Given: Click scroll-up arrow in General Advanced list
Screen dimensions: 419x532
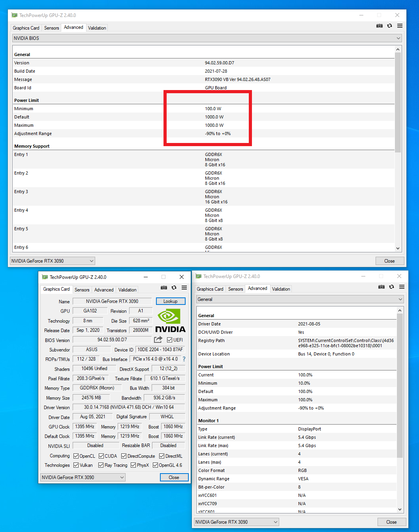Looking at the screenshot, I should (x=400, y=310).
